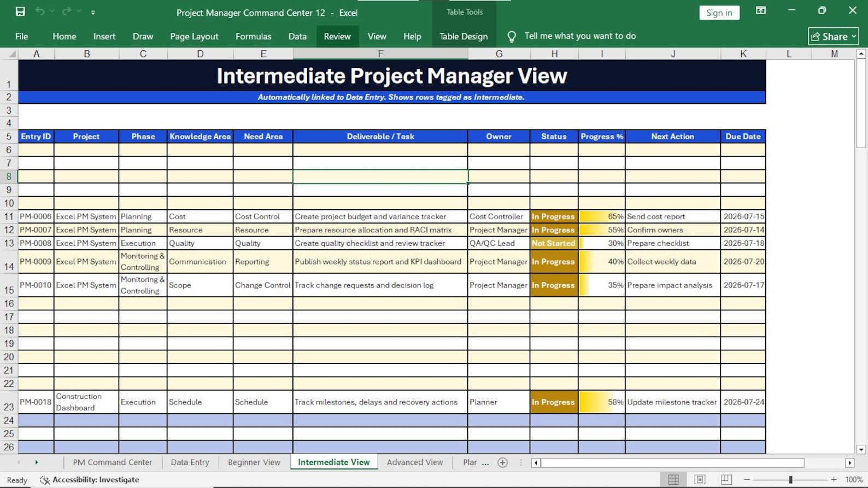Viewport: 868px width, 488px height.
Task: Click the Redo arrow icon
Action: 66,11
